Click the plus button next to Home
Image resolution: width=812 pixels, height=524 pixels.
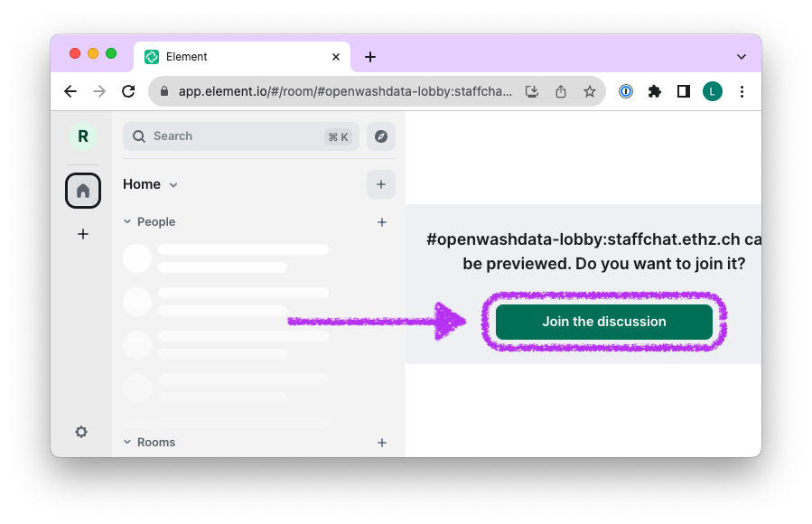pyautogui.click(x=381, y=184)
